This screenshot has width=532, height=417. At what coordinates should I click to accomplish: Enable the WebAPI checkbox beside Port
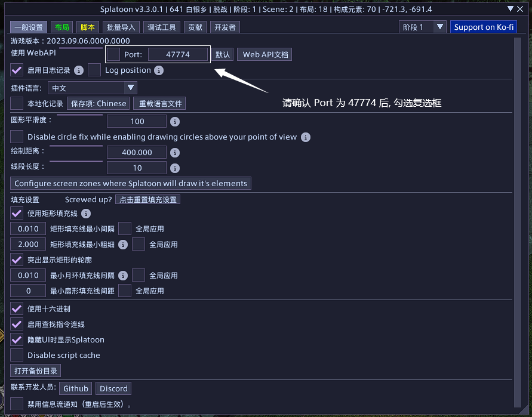click(113, 54)
